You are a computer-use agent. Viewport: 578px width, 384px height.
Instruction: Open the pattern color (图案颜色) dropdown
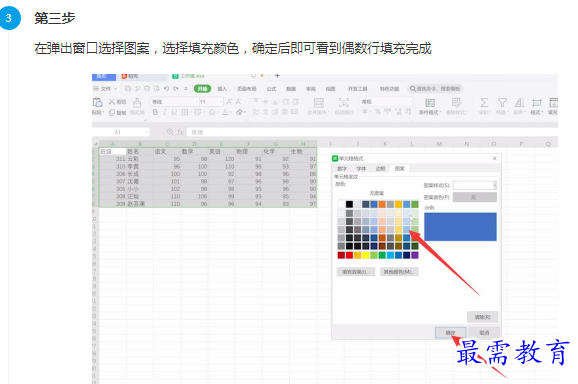(x=475, y=197)
